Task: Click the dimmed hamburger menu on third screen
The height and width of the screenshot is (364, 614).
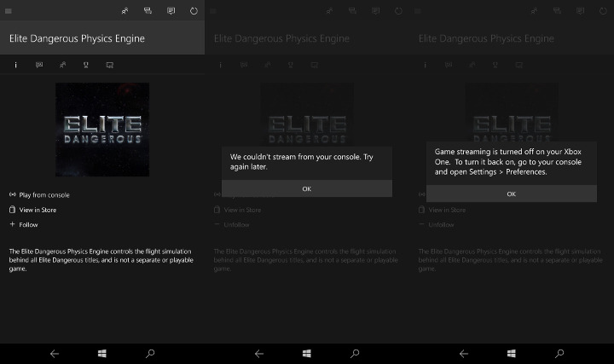Action: pyautogui.click(x=418, y=11)
